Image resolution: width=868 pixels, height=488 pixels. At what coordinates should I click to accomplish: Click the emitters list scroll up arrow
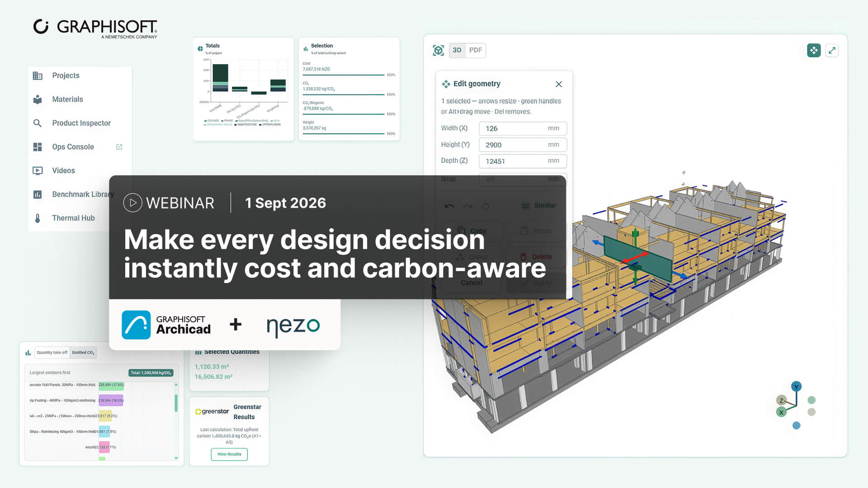click(176, 385)
